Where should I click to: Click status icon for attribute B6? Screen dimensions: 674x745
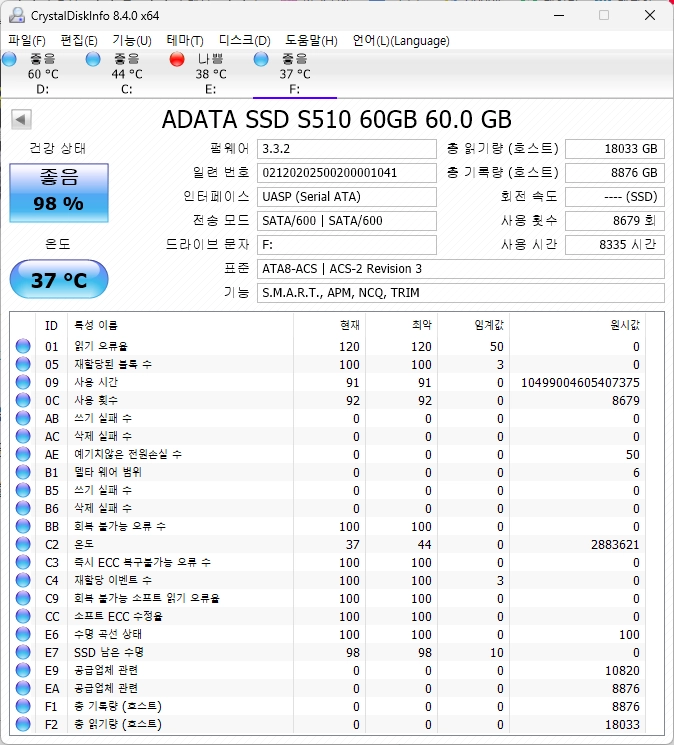tap(23, 508)
